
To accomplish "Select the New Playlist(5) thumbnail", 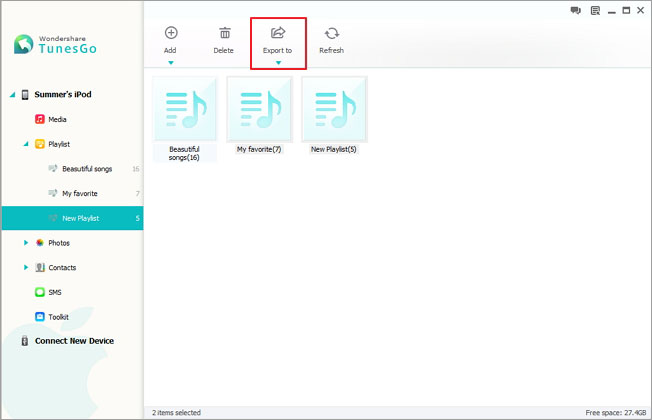I will [x=334, y=109].
